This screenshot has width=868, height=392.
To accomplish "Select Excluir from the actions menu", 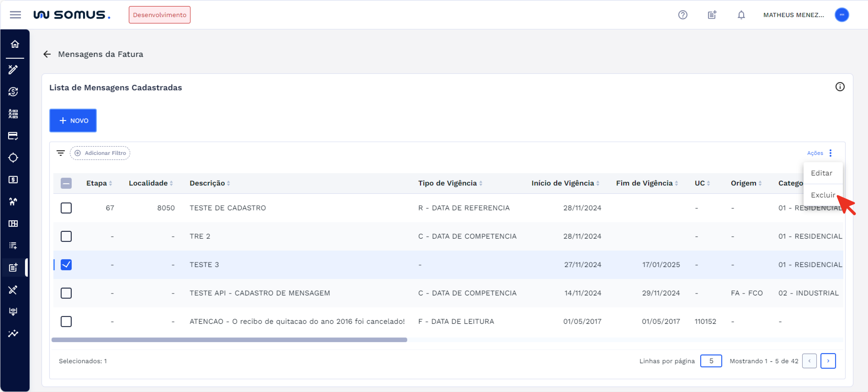I will (823, 195).
